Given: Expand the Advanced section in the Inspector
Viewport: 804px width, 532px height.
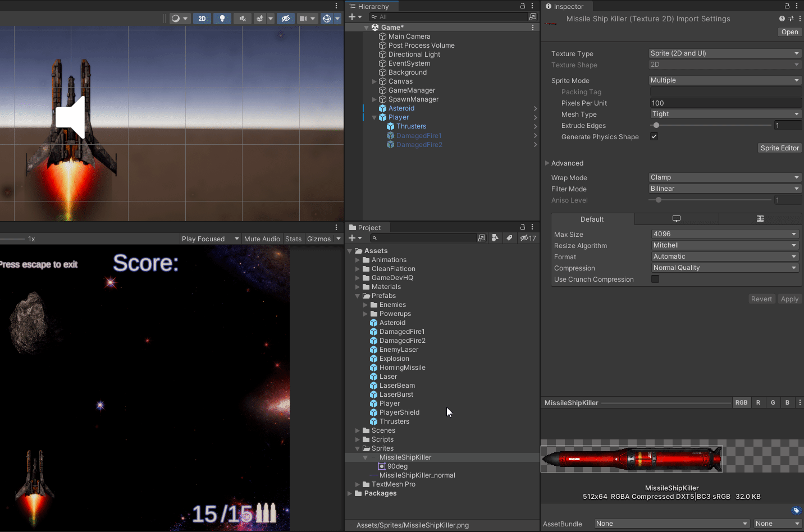Looking at the screenshot, I should point(547,163).
